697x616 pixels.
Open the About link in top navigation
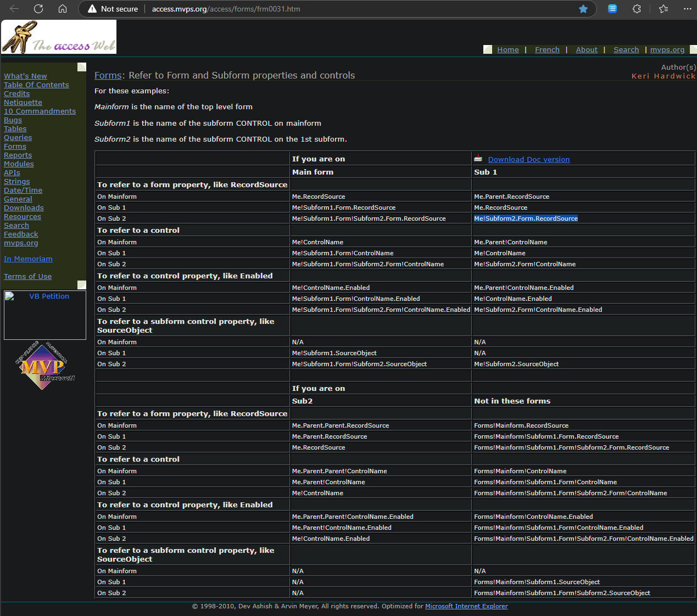point(587,49)
